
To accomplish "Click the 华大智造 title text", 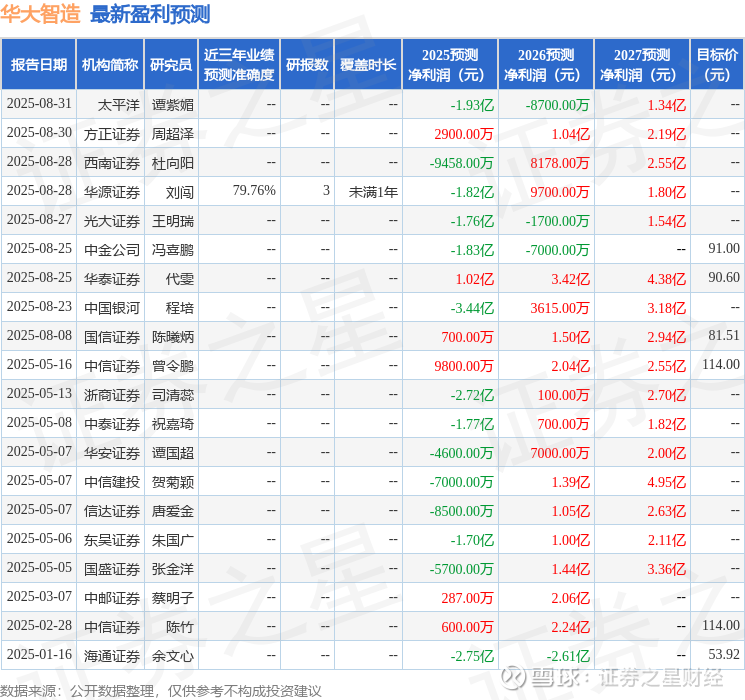I will click(x=40, y=14).
